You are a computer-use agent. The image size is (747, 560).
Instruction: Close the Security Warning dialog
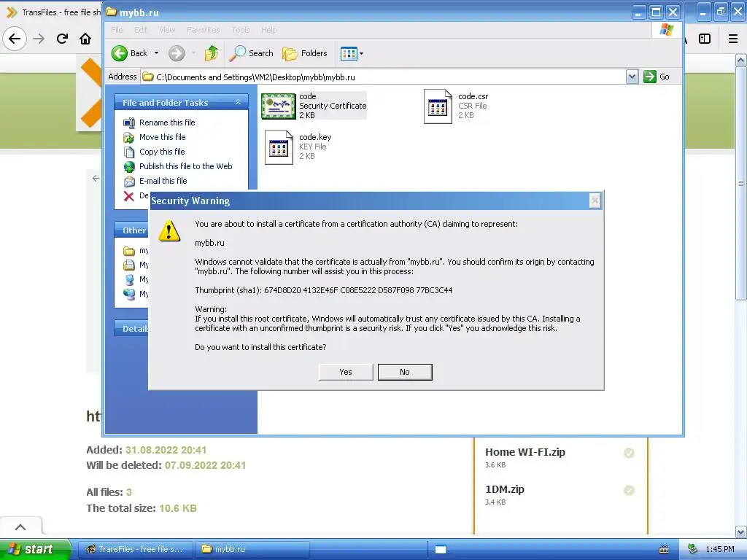(595, 201)
